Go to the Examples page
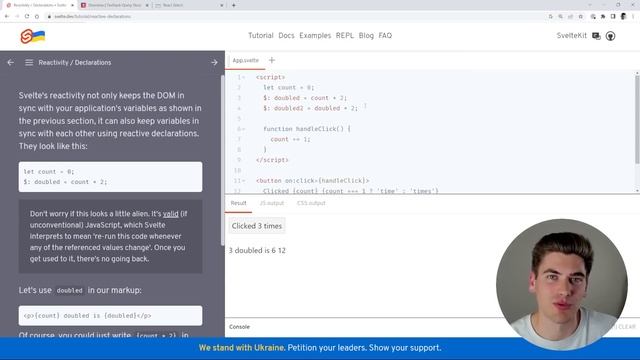The width and height of the screenshot is (640, 360). point(315,36)
